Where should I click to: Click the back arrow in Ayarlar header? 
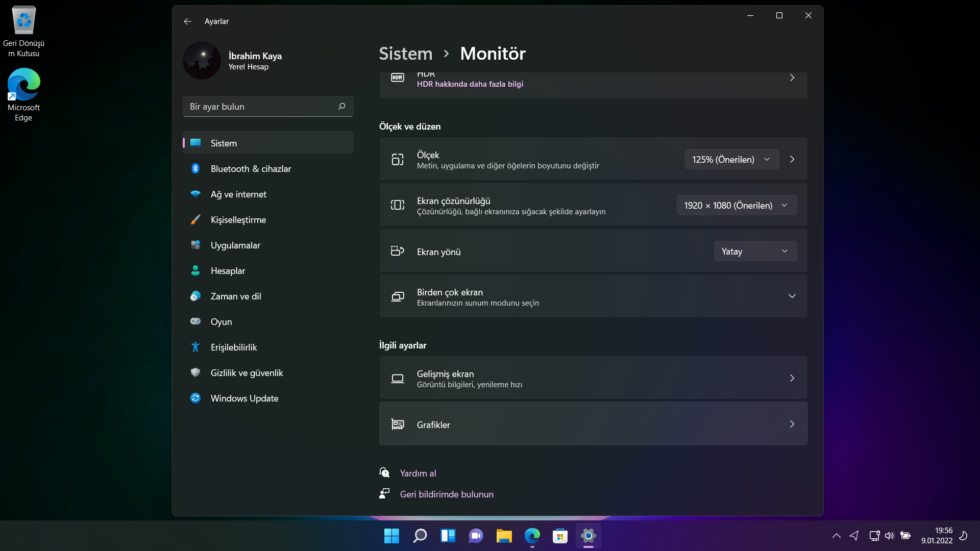point(187,21)
